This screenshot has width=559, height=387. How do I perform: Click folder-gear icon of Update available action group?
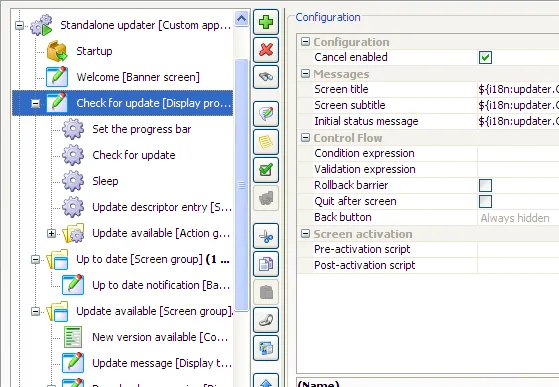point(73,233)
